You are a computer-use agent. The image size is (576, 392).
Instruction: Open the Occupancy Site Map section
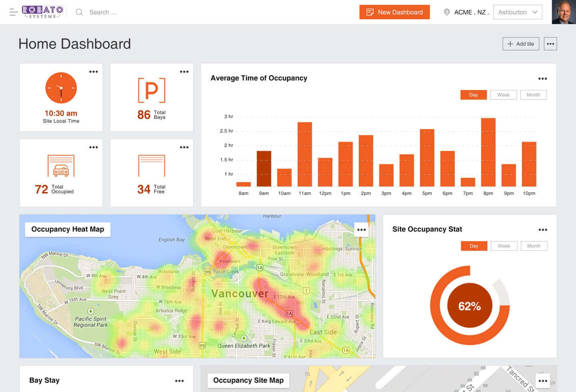(x=248, y=380)
